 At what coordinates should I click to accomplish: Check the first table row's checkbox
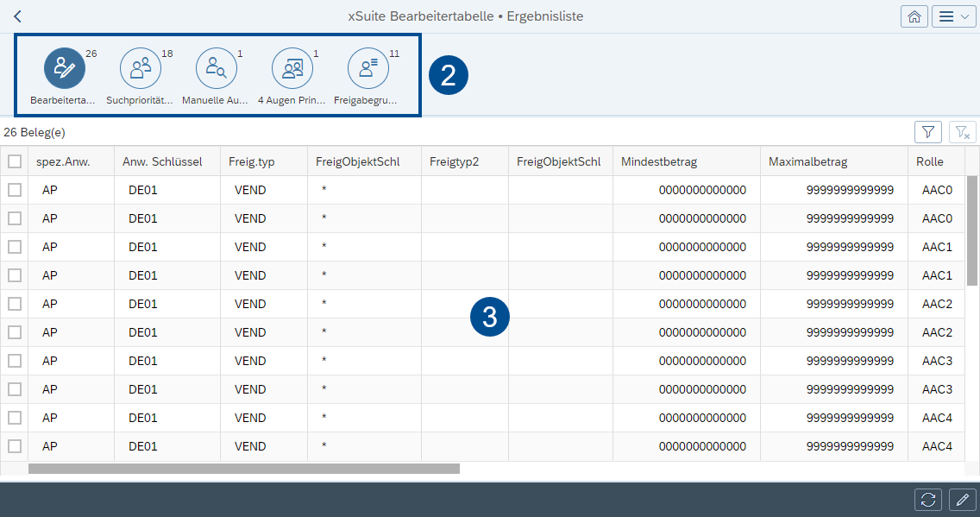click(15, 189)
